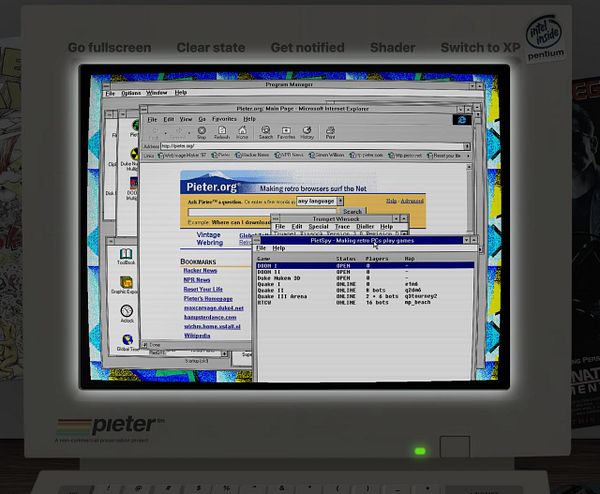Open the Reset Your Life bookmark link
Image resolution: width=600 pixels, height=494 pixels.
(x=203, y=289)
